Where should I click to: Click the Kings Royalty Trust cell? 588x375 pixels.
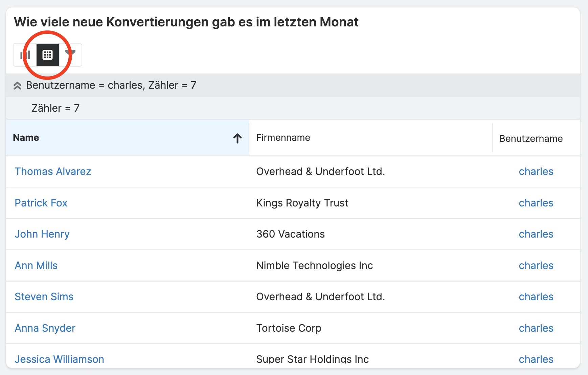click(x=302, y=203)
